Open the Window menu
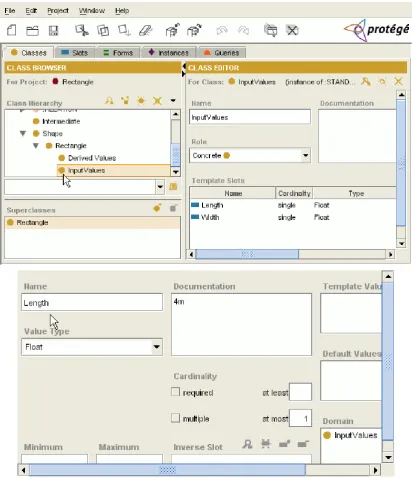 (92, 11)
